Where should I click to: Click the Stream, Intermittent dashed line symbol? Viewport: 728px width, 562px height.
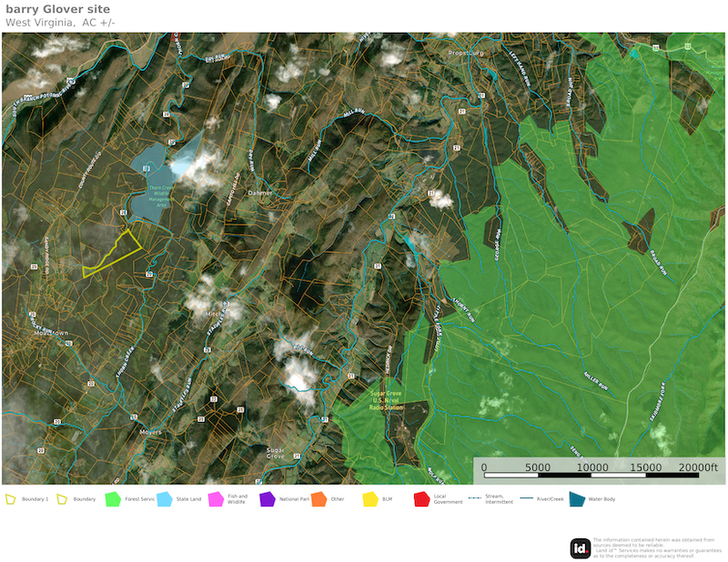pos(474,499)
